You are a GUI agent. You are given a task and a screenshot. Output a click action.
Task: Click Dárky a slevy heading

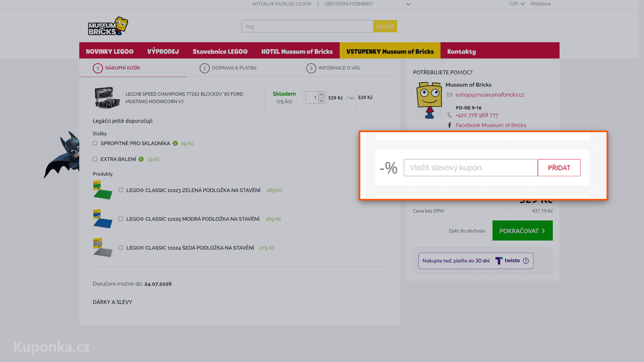[x=112, y=302]
